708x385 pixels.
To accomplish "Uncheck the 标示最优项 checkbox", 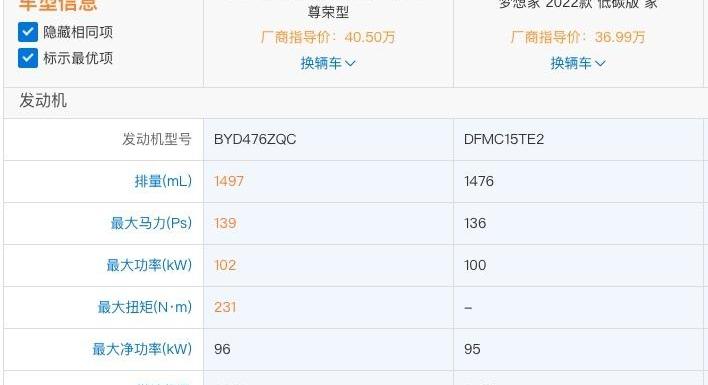I will [28, 58].
